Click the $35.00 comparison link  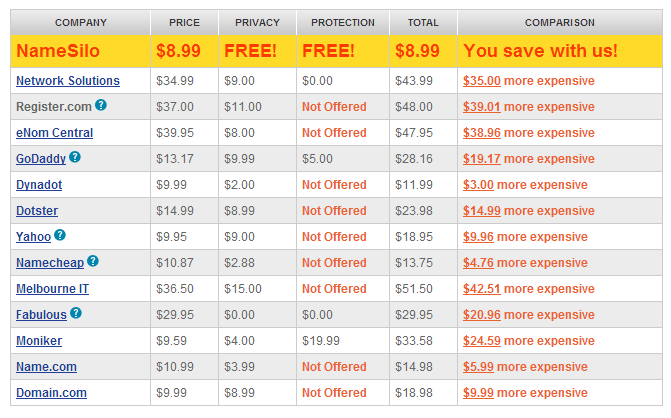tap(481, 81)
